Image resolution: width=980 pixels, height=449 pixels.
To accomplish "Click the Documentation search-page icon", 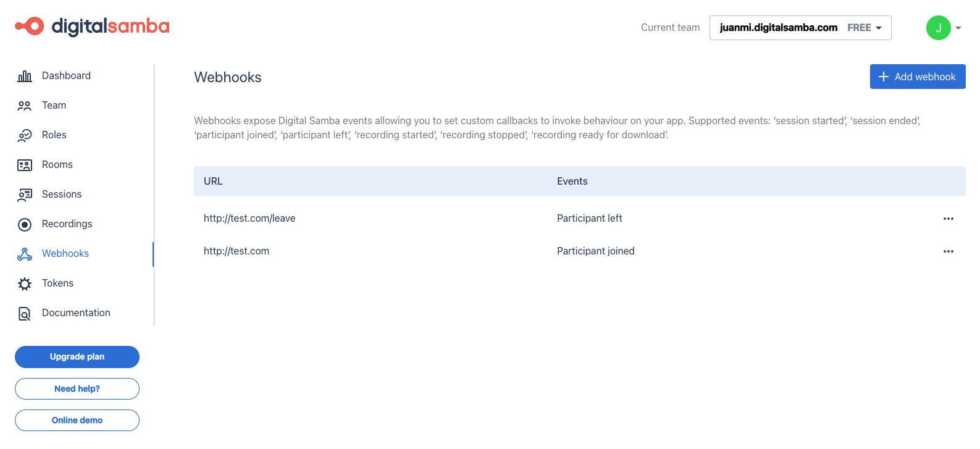I will (25, 313).
